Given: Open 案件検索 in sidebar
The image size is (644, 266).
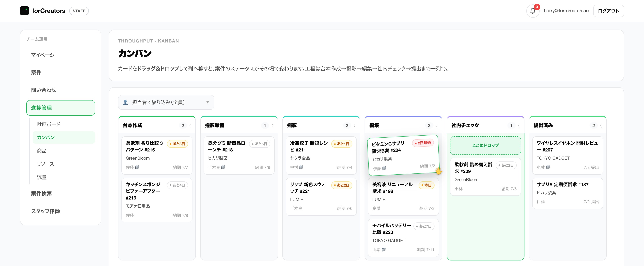Looking at the screenshot, I should 61,193.
